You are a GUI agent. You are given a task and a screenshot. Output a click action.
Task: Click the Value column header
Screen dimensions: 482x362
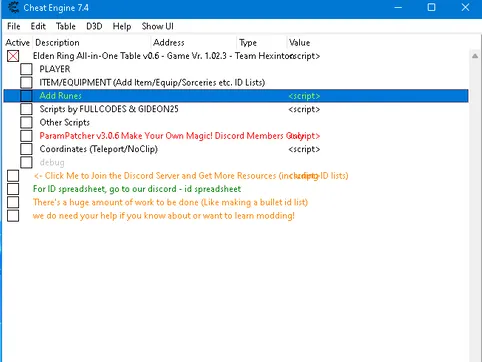(299, 43)
